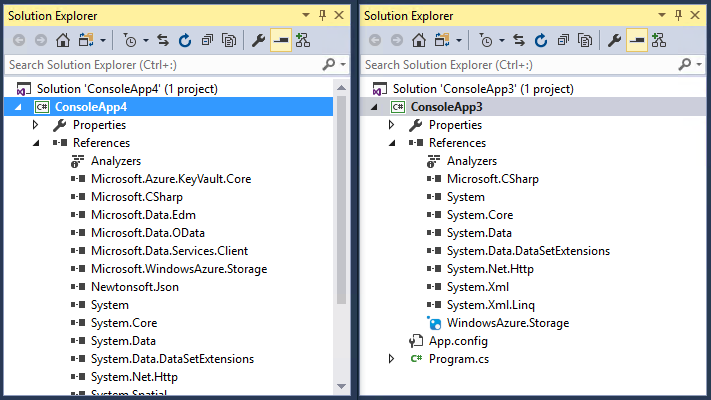Collapse References node under ConsoleApp3
The image size is (711, 400).
392,143
